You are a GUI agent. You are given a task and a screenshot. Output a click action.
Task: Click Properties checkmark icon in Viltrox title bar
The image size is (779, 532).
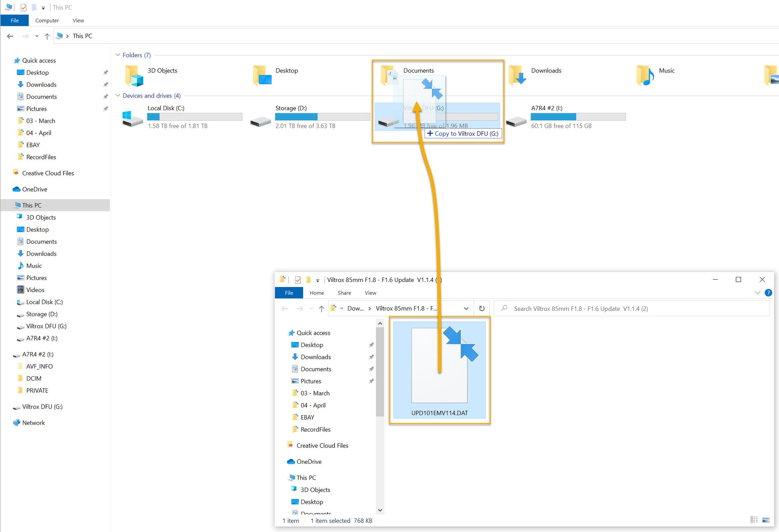click(298, 280)
